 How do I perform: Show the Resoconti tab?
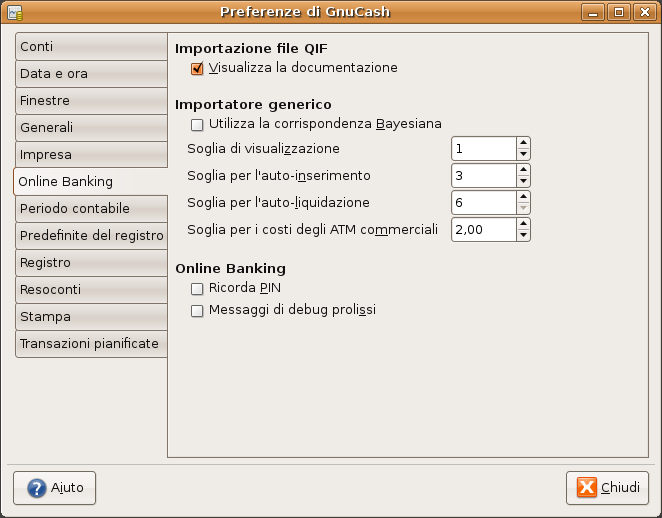pyautogui.click(x=91, y=290)
